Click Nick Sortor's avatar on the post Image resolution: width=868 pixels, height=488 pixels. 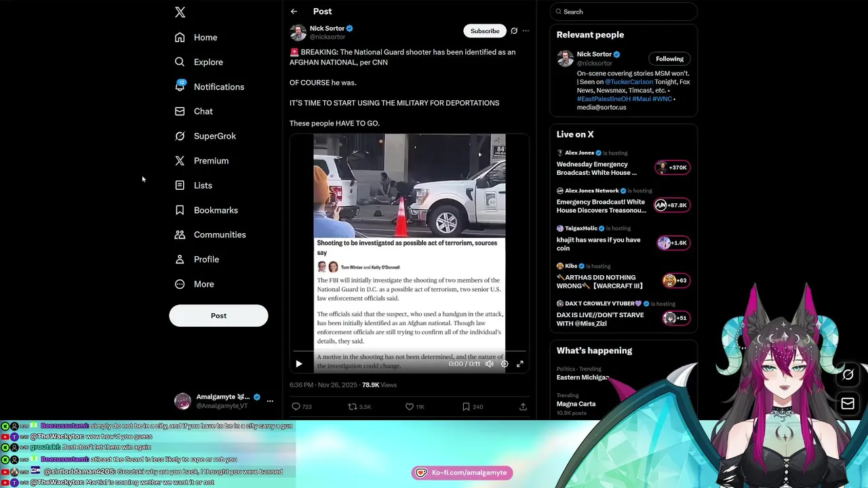click(298, 33)
